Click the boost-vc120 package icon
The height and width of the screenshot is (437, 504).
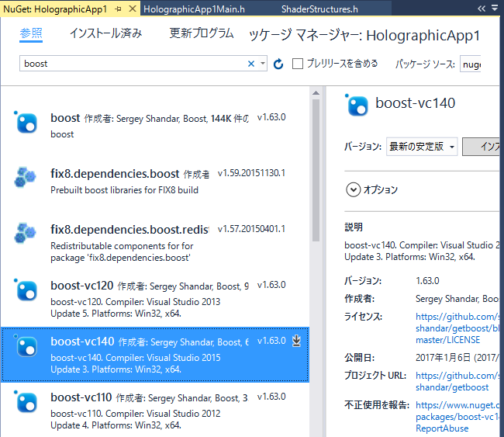(26, 290)
